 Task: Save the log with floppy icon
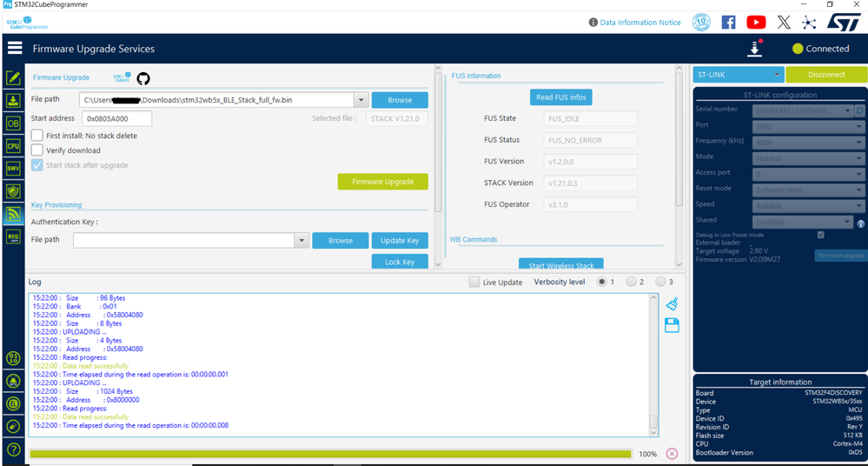click(x=672, y=325)
